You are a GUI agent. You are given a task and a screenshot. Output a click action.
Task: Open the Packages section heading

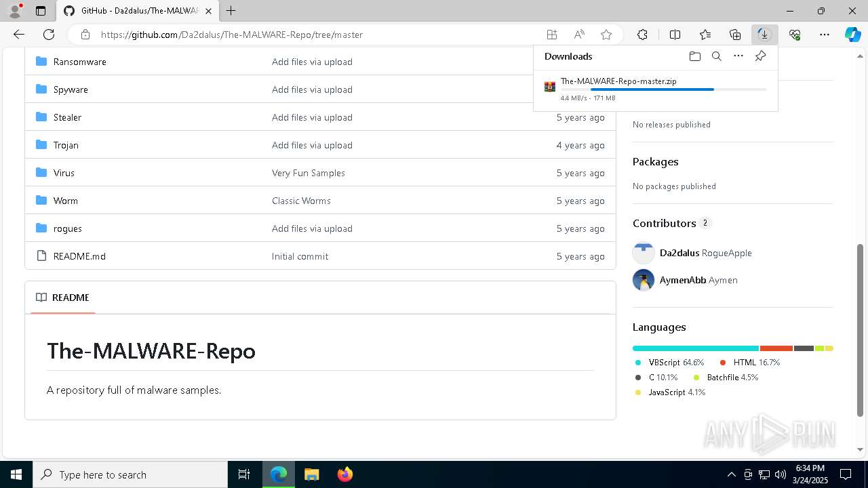(656, 161)
